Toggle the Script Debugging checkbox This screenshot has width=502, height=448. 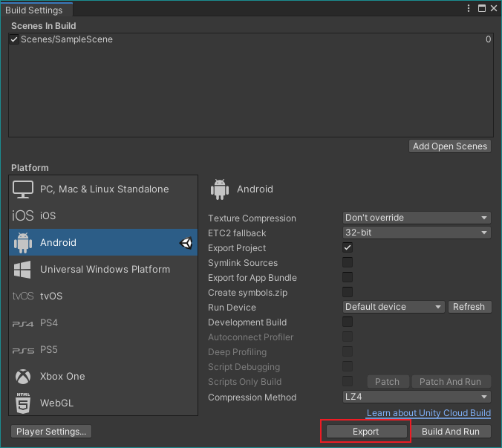pos(348,366)
